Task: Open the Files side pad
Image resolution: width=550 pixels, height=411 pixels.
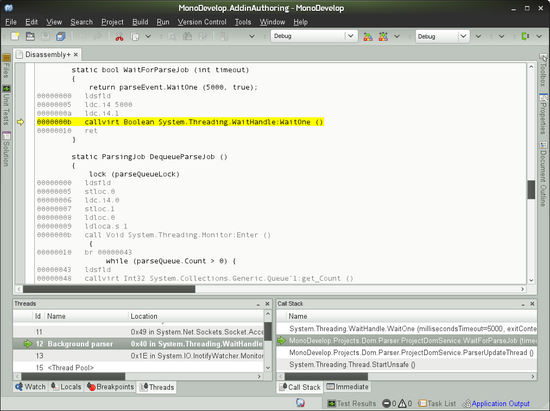Action: tap(6, 66)
